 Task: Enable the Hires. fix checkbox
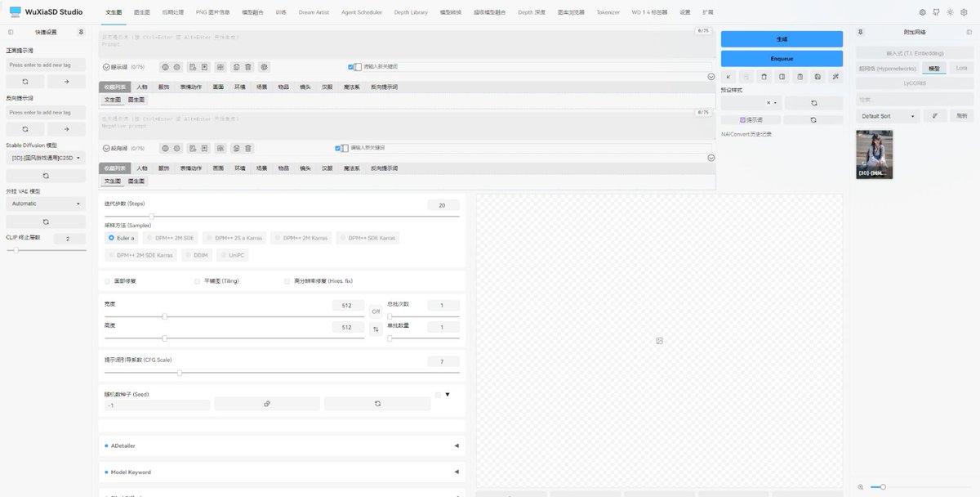pyautogui.click(x=287, y=281)
